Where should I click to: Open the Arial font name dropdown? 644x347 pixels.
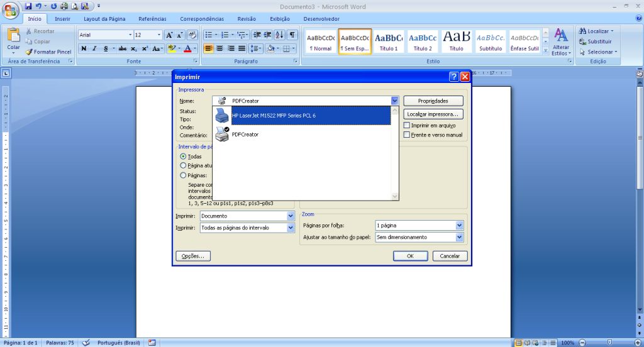(x=130, y=35)
